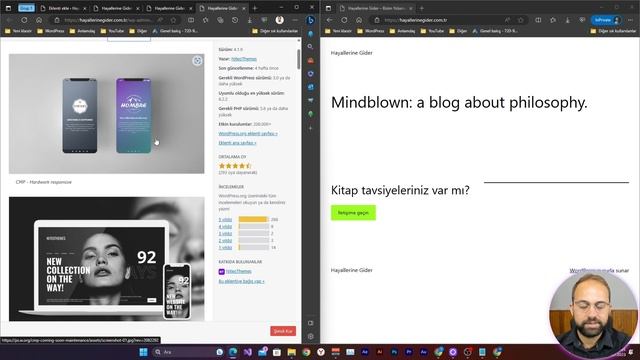
Task: Open the WordPress bookmarks folder in right browser
Action: pos(371,31)
